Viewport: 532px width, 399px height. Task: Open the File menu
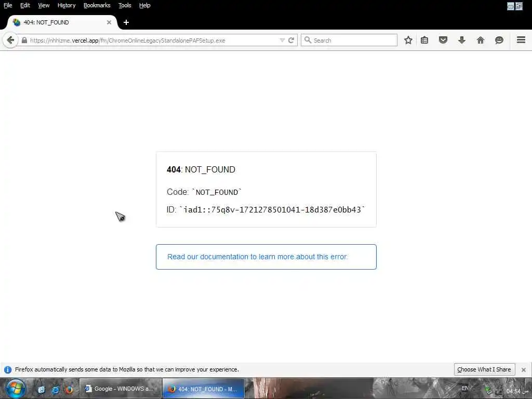(x=8, y=5)
